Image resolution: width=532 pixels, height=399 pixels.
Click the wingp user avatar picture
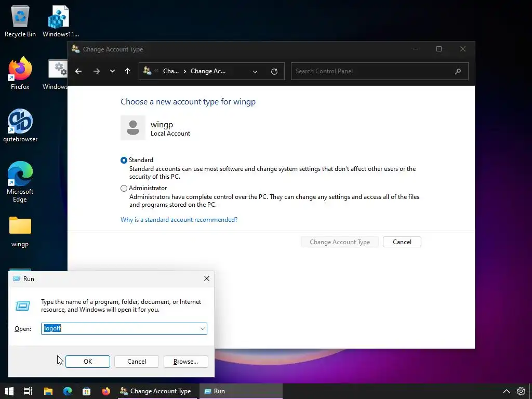click(x=133, y=128)
